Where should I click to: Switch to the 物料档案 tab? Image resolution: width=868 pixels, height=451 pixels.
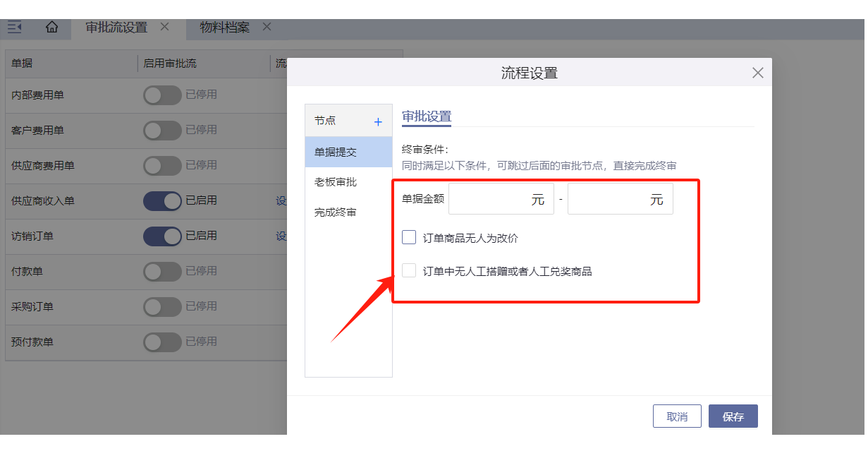coord(224,28)
